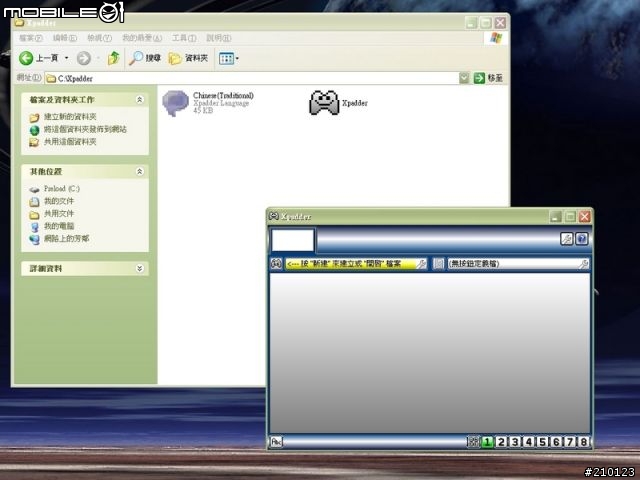
Task: Open the View menu in Explorer
Action: (100, 38)
